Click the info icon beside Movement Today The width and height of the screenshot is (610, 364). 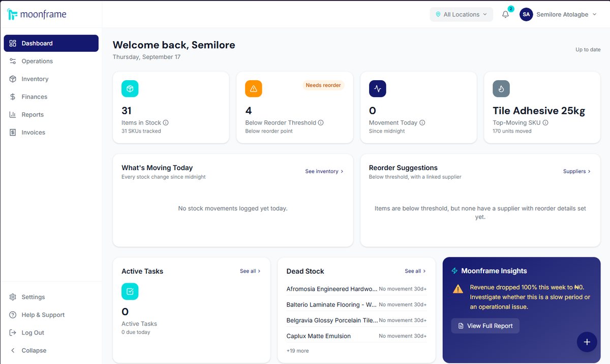pyautogui.click(x=422, y=123)
